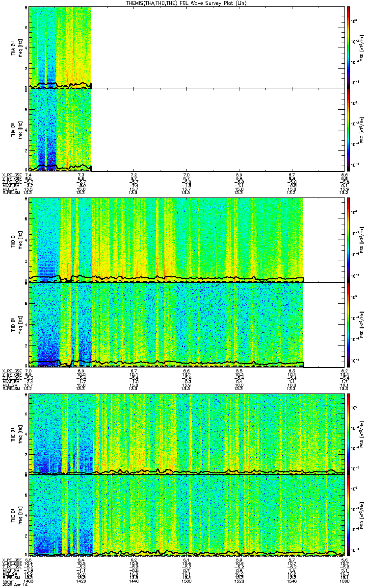Click the THA B-perpendicular spectrogram panel
The height and width of the screenshot is (588, 368).
pos(186,48)
